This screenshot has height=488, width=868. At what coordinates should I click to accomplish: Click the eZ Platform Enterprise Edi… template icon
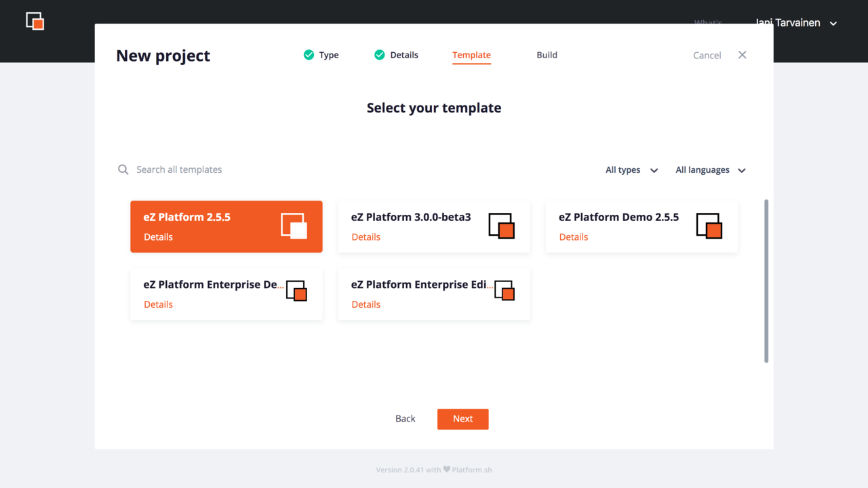[x=504, y=291]
